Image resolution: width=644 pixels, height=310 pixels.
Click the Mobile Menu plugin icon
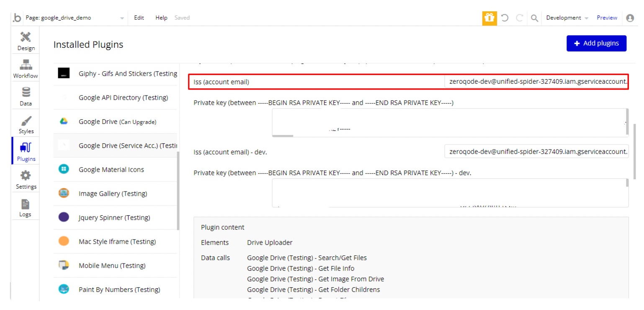click(64, 265)
